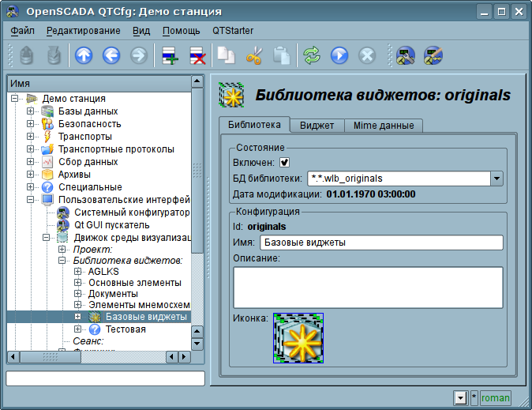
Task: Click the delete item toolbar icon
Action: pos(197,55)
